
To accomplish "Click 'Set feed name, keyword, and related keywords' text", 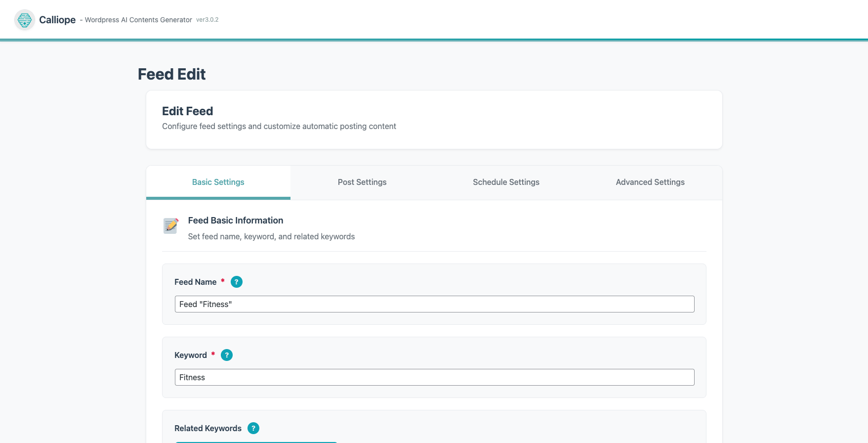I will coord(271,237).
